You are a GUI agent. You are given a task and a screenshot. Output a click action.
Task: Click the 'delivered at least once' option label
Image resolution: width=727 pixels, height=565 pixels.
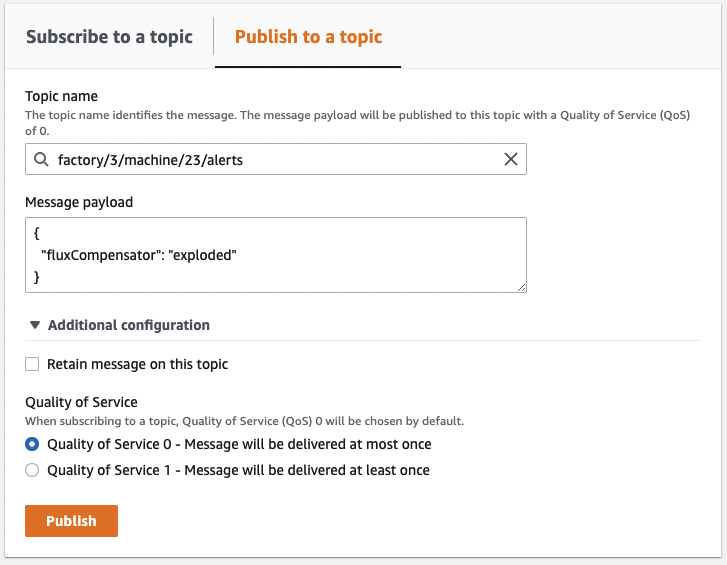click(238, 470)
